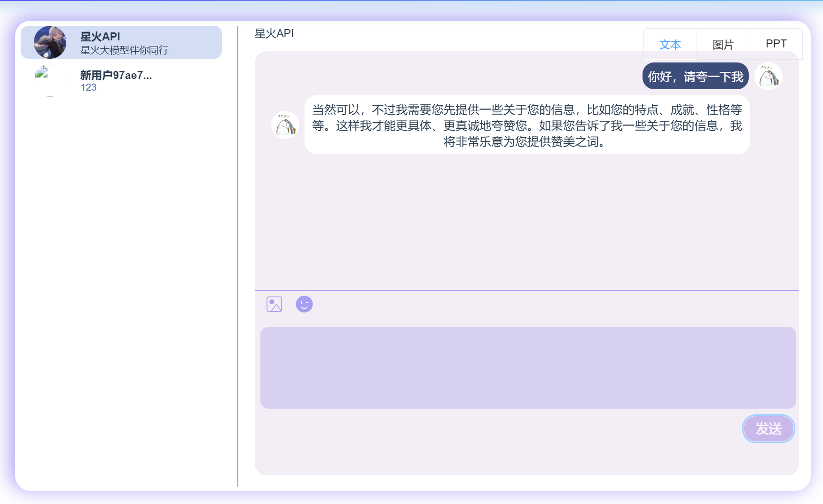The image size is (823, 504).
Task: Click the 新用户97ae7 contact avatar
Action: click(50, 80)
